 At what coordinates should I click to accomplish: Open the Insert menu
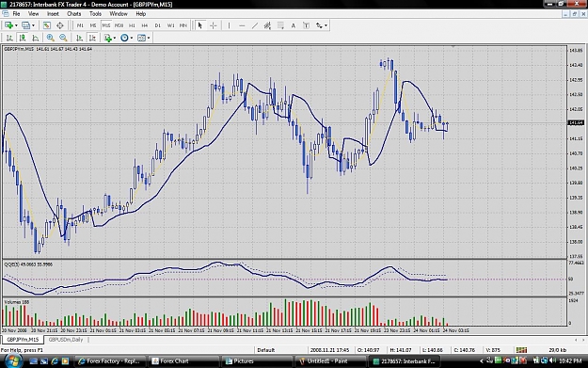[53, 14]
